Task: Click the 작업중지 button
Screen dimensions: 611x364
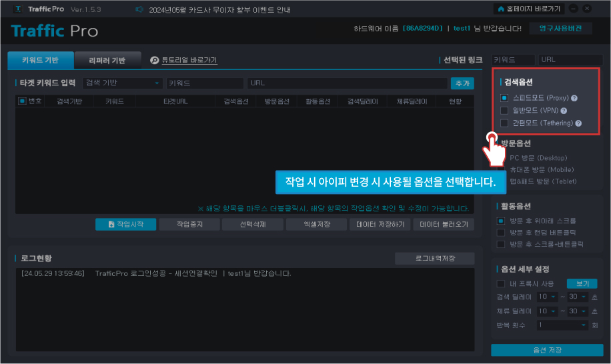Action: (189, 224)
